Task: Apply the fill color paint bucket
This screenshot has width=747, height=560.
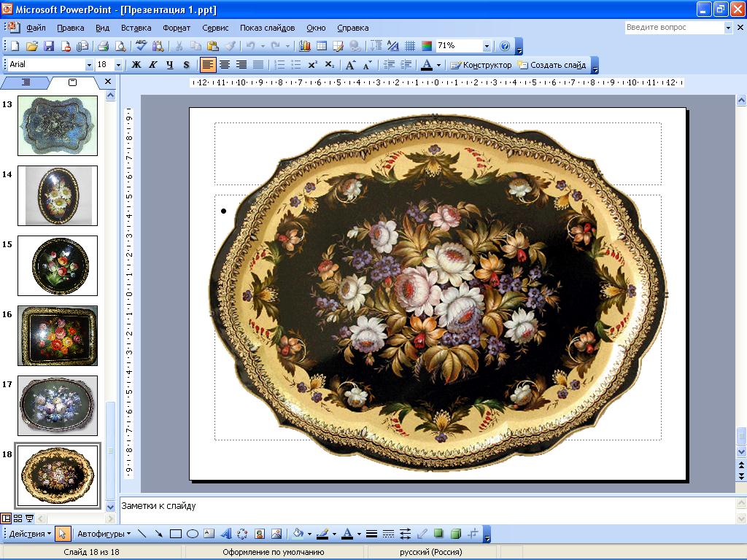Action: 298,534
